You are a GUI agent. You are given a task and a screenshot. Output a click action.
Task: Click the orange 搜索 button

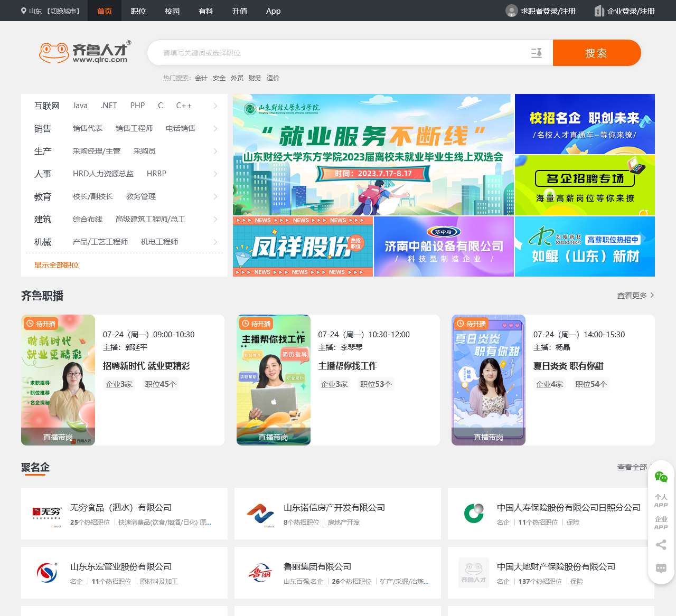click(x=597, y=53)
